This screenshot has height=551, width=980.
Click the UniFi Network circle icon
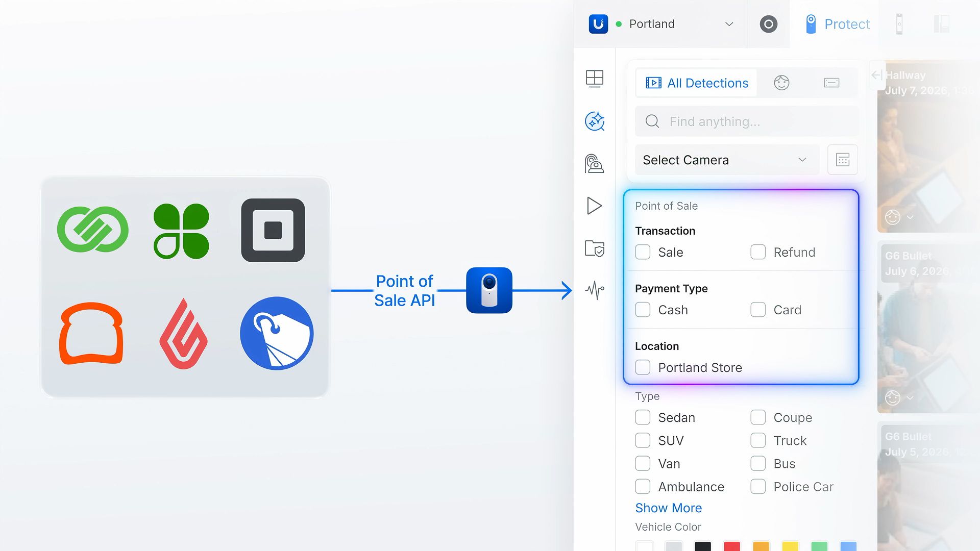point(768,24)
